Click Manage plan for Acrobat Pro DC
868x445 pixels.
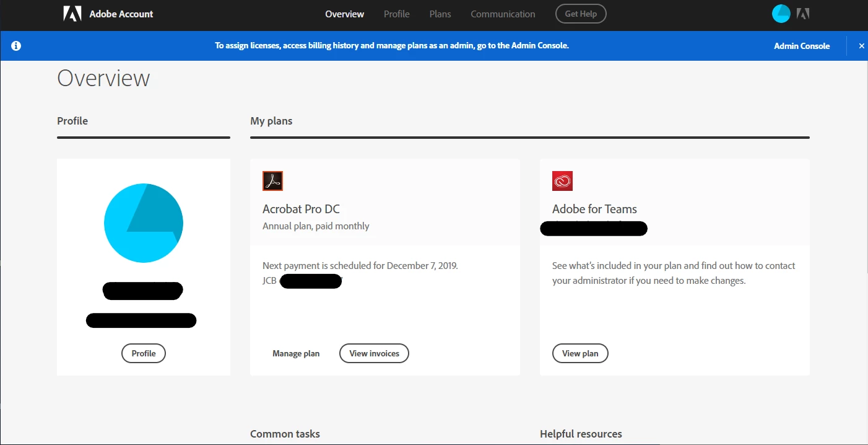click(x=296, y=353)
